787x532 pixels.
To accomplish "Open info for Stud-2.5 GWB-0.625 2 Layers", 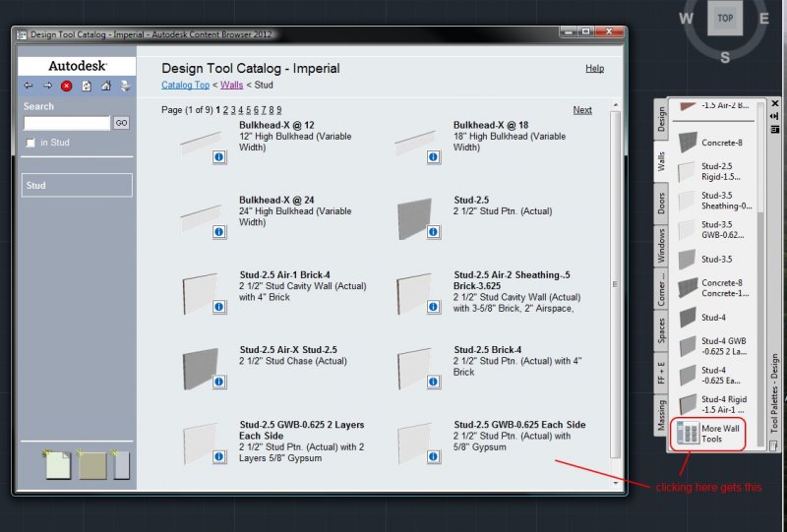I will pos(219,456).
